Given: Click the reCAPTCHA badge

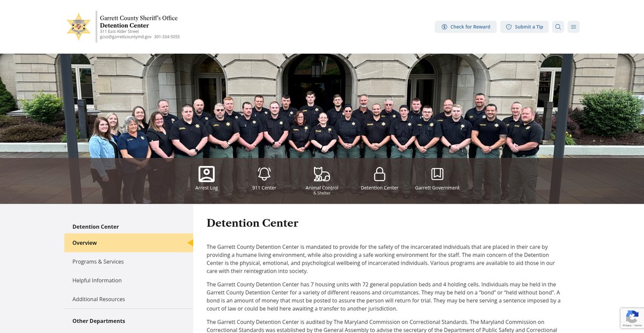Looking at the screenshot, I should (632, 318).
